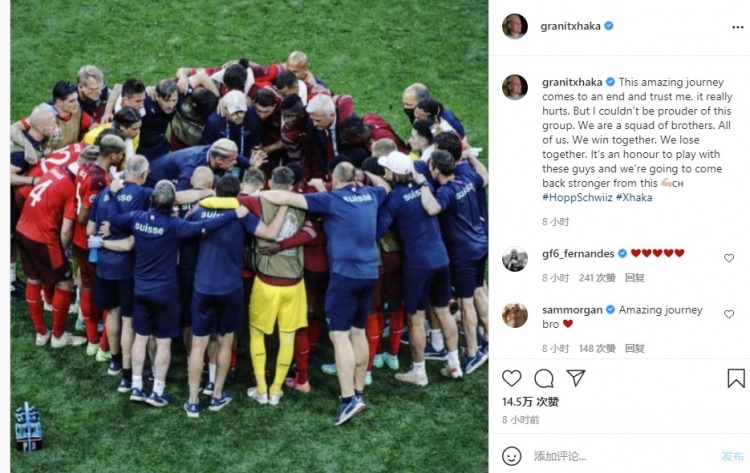Open #HoppSchwiiz hashtag link
This screenshot has width=750, height=473.
(x=577, y=197)
